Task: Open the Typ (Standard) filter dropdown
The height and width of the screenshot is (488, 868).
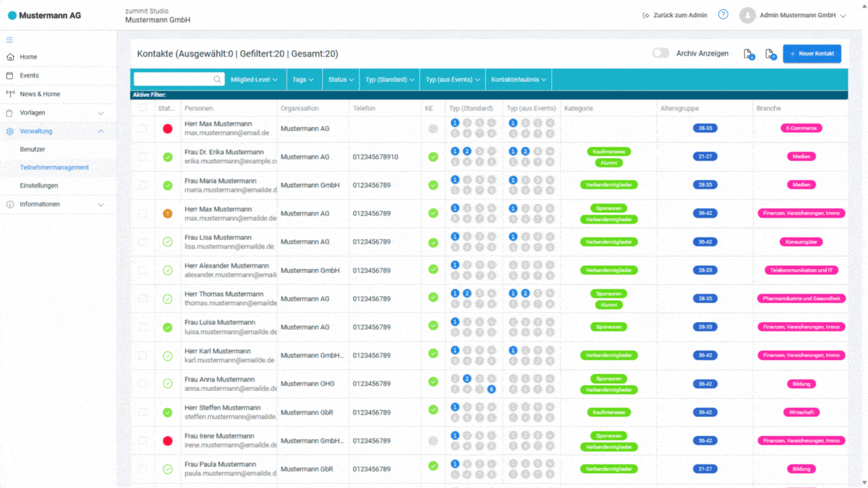Action: click(390, 79)
